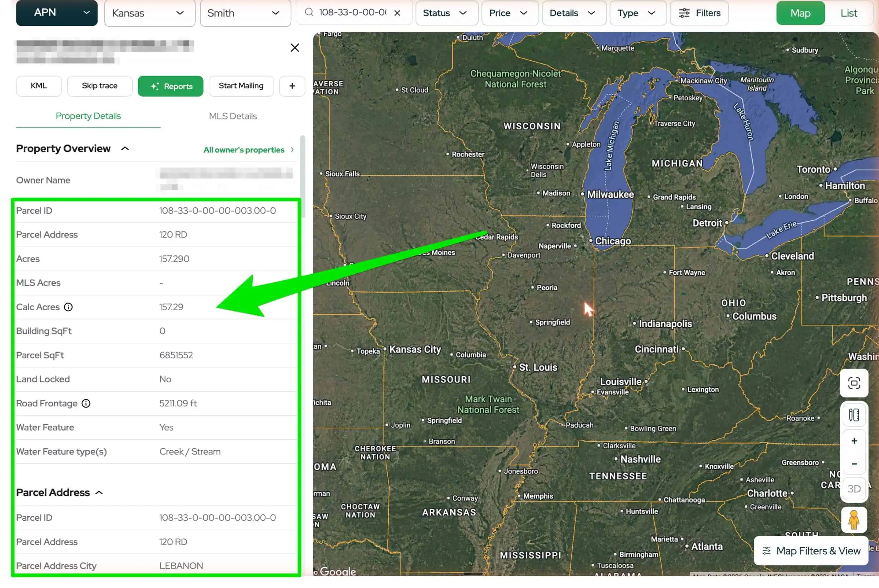Click the Road Frontage info icon
Viewport: 879px width, 588px height.
(86, 404)
